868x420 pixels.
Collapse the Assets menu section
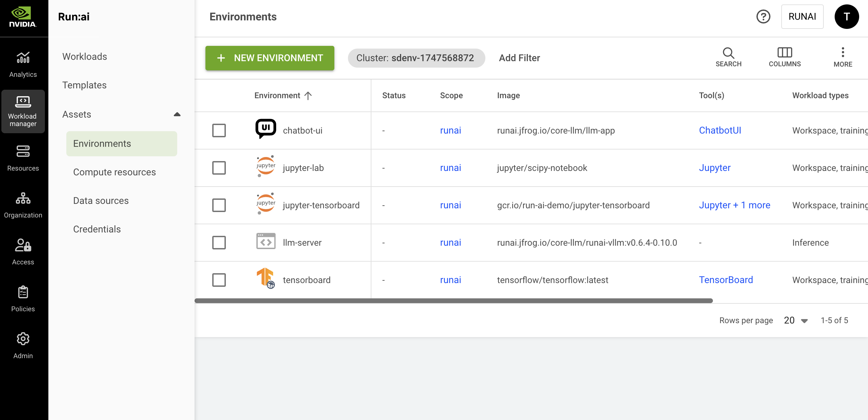[177, 115]
